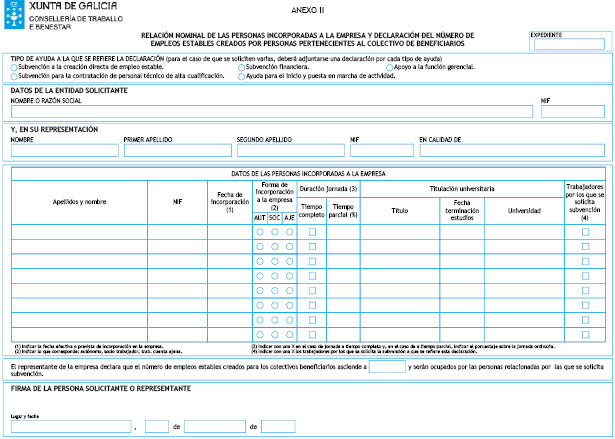Image resolution: width=615 pixels, height=439 pixels.
Task: Click the 'En calidad de' input field
Action: tap(512, 150)
